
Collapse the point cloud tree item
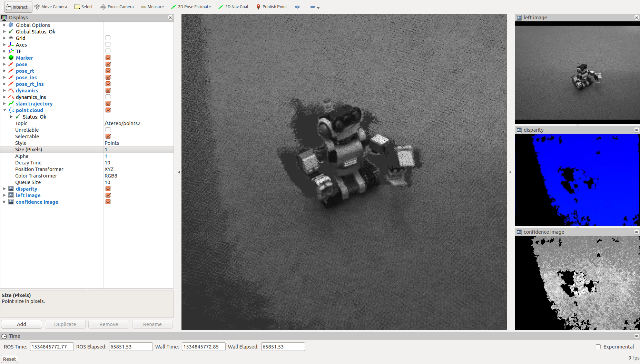(4, 110)
